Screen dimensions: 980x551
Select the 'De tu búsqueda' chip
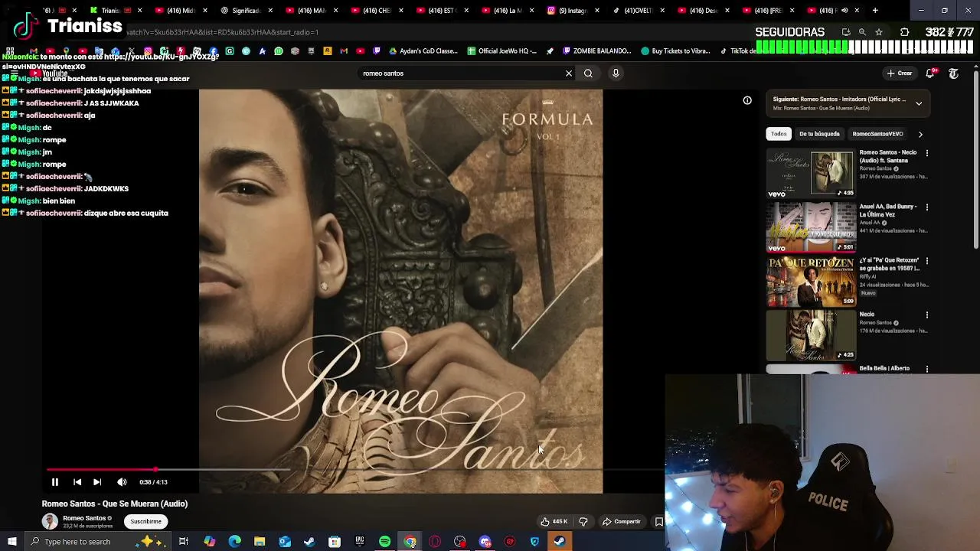pos(819,134)
